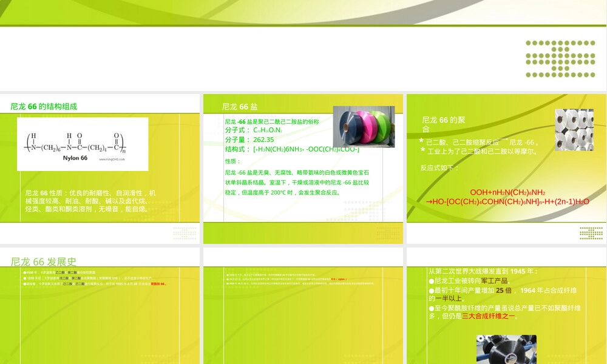607x364 pixels.
Task: Click the bullet '工业上为了己二酸和己二胺以等摩尔'
Action: 480,151
